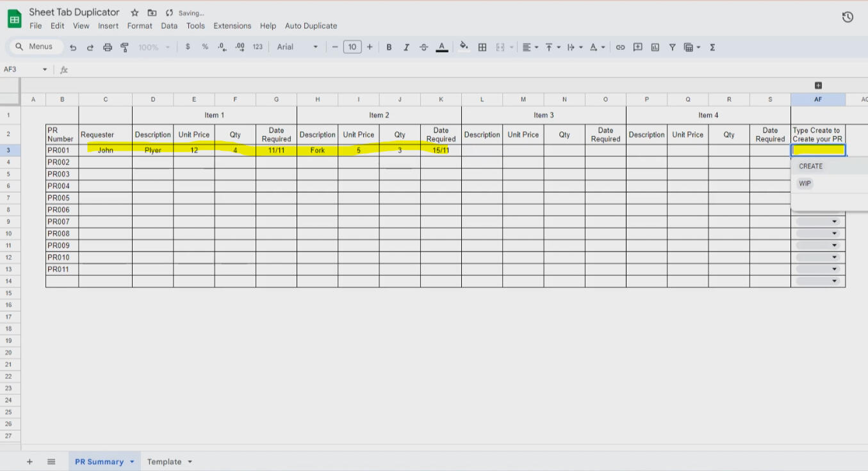This screenshot has height=471, width=868.
Task: Click the font size input field
Action: 352,47
